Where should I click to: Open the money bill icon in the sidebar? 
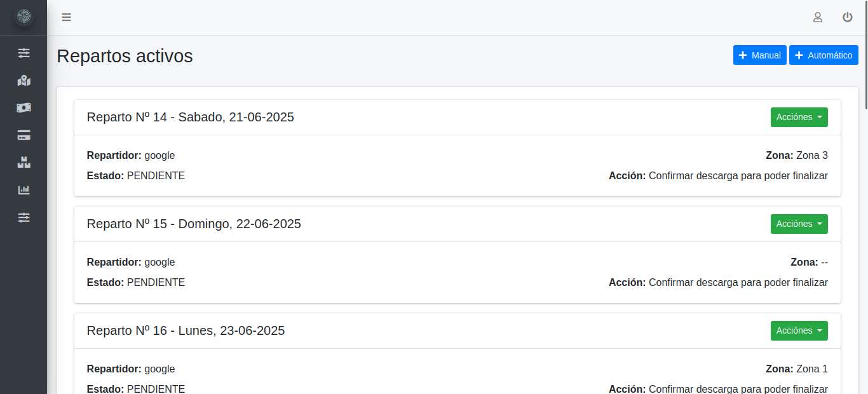(24, 108)
